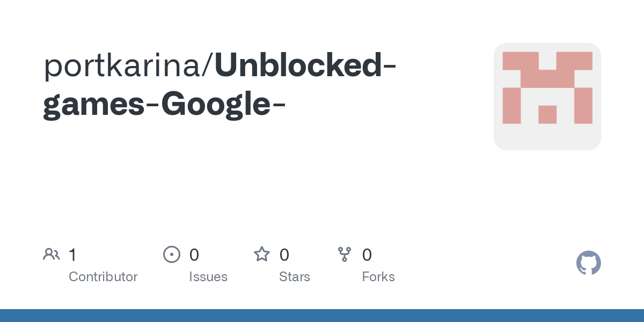Click the bold 'Unblocked-' repository title
This screenshot has height=322, width=644.
(x=305, y=65)
